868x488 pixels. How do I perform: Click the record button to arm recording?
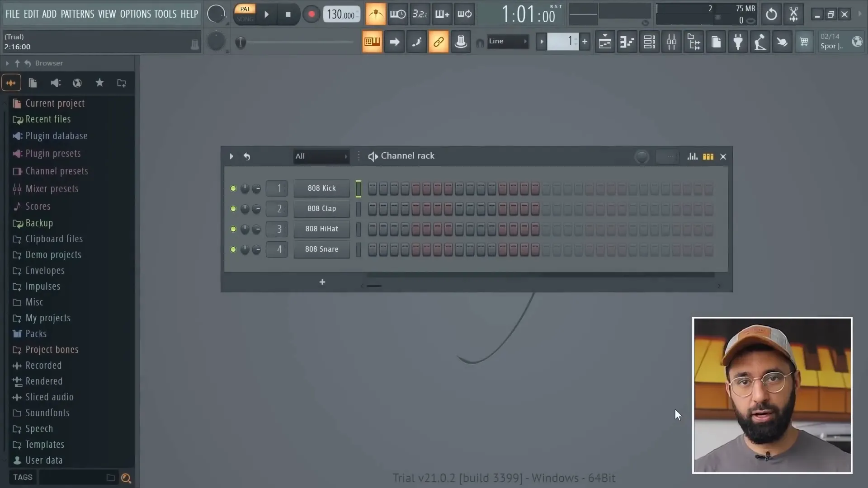point(311,14)
